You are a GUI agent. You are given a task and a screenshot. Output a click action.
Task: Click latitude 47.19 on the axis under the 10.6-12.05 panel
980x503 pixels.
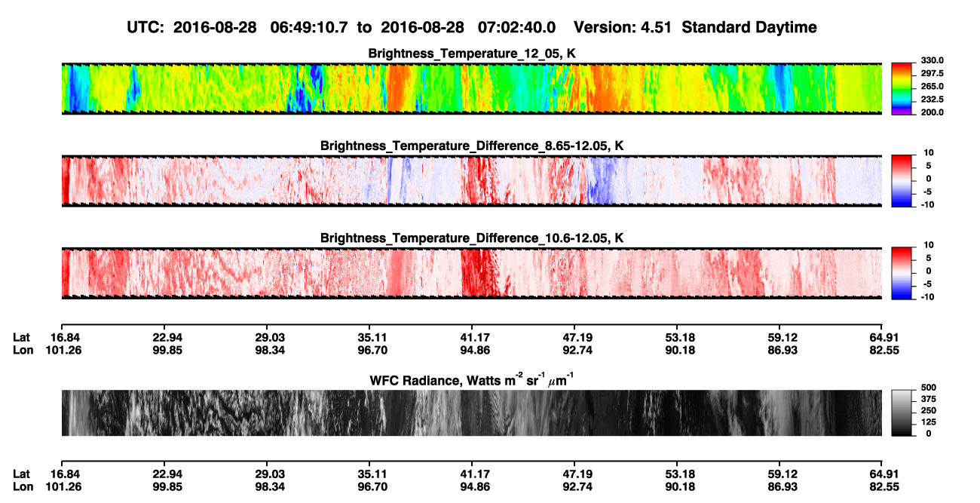pos(574,337)
